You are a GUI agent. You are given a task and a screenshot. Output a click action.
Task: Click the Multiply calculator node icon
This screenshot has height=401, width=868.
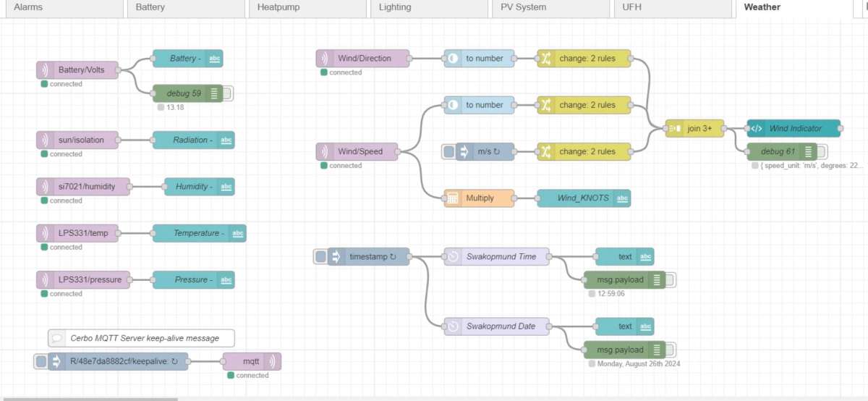[453, 198]
